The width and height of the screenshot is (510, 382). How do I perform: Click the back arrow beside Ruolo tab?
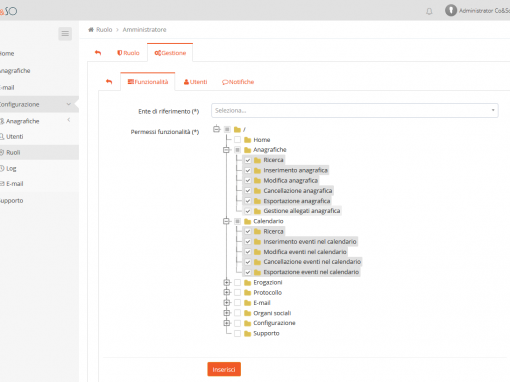click(98, 53)
